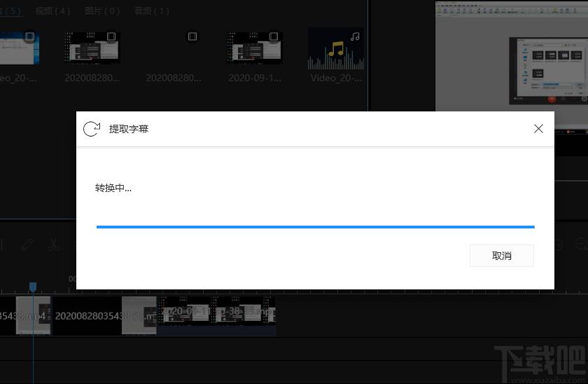Click the zoom magnifier at timeline toolbar right edge
588x384 pixels.
581,245
